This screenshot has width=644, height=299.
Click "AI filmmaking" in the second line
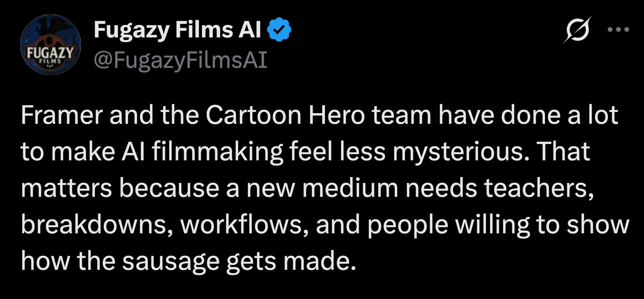tap(202, 152)
